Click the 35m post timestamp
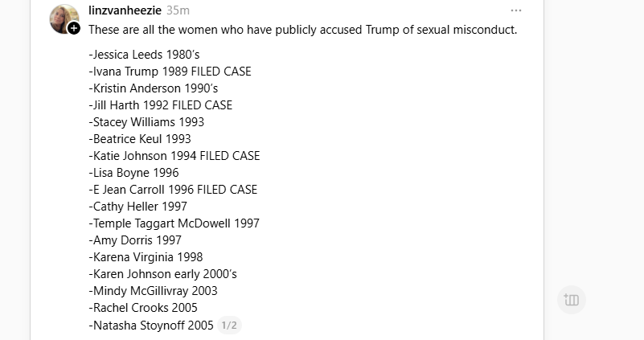644x340 pixels. 178,10
